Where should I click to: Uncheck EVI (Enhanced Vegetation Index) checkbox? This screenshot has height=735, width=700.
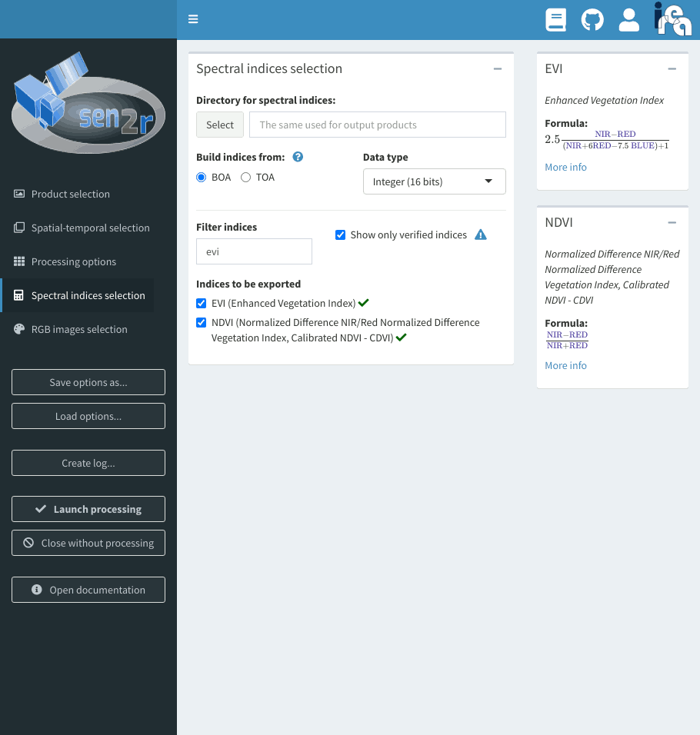pos(201,303)
